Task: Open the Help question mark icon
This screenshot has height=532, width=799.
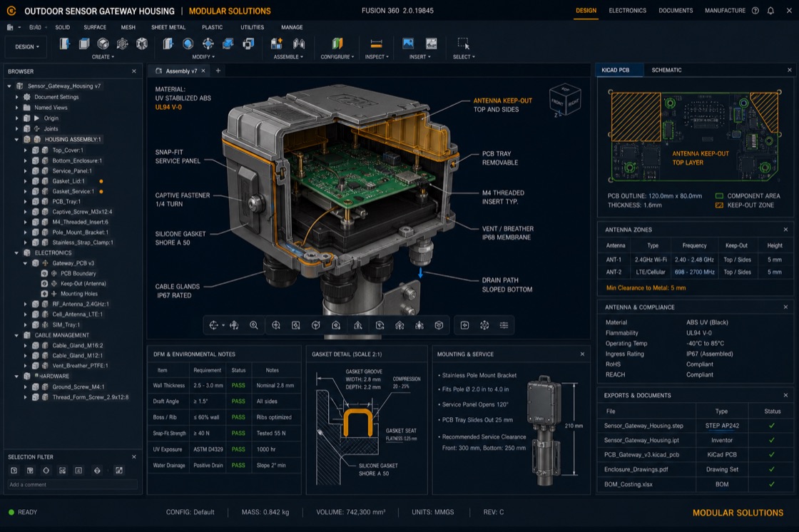Action: [x=755, y=11]
